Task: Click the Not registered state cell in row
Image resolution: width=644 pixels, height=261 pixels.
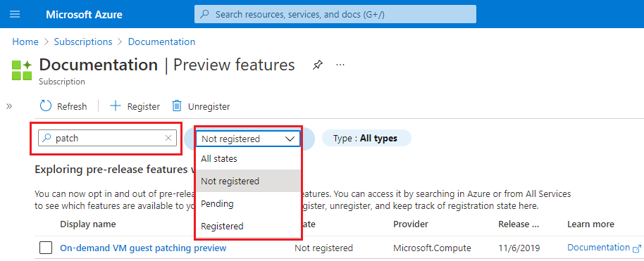Action: pyautogui.click(x=323, y=248)
